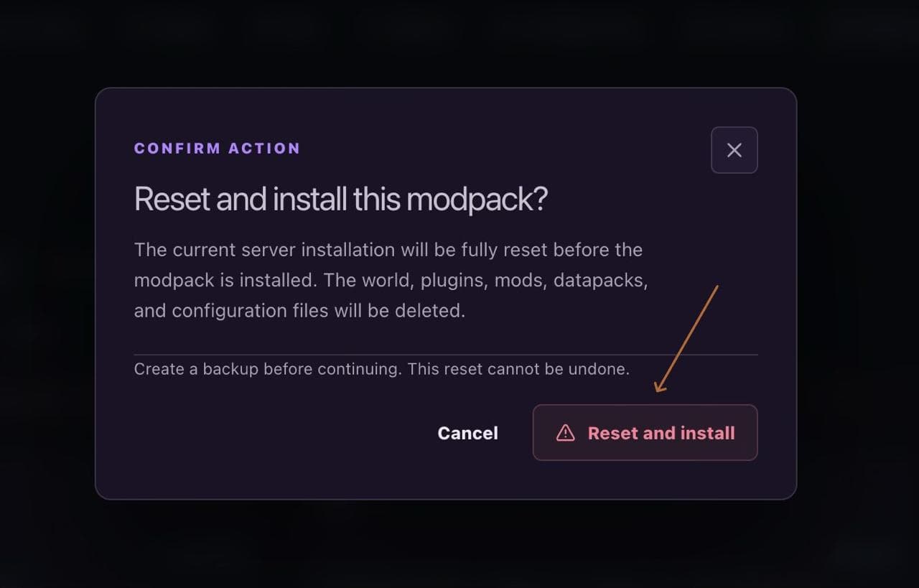Confirm with the Reset and install button
The height and width of the screenshot is (588, 919).
click(x=645, y=432)
